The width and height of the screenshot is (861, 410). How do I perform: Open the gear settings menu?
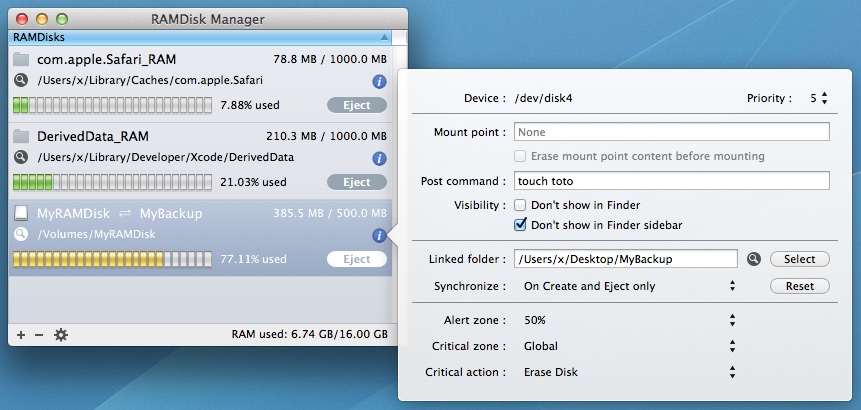pyautogui.click(x=61, y=335)
